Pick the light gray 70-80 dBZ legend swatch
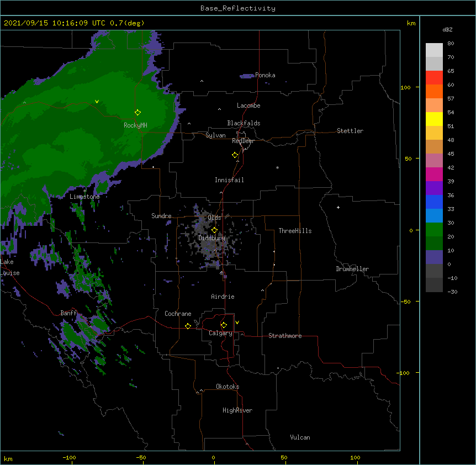This screenshot has height=465, width=476. click(x=434, y=50)
